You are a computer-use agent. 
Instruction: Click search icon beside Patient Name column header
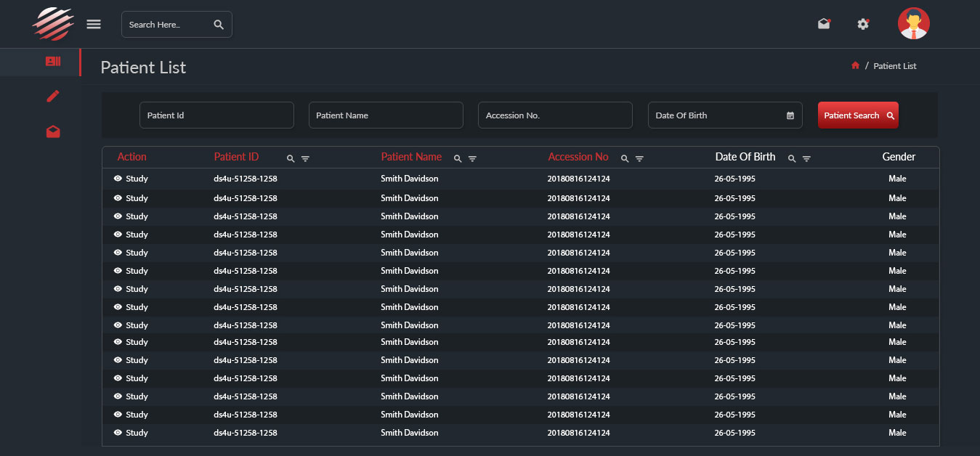[458, 158]
